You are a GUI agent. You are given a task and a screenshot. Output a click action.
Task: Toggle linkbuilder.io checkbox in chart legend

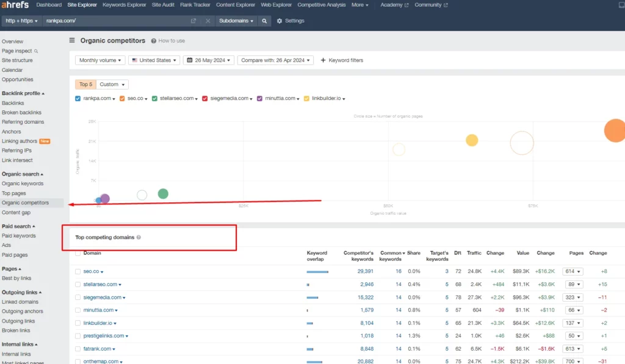click(x=306, y=98)
